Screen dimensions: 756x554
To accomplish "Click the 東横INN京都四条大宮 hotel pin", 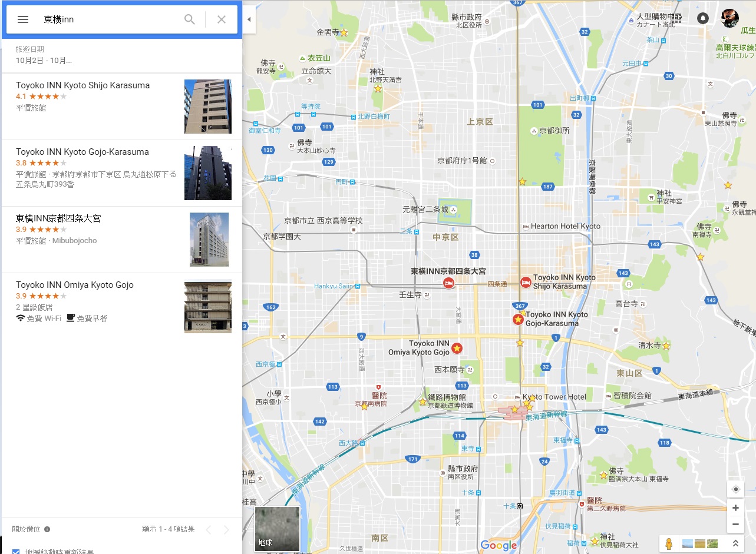I will coord(448,283).
